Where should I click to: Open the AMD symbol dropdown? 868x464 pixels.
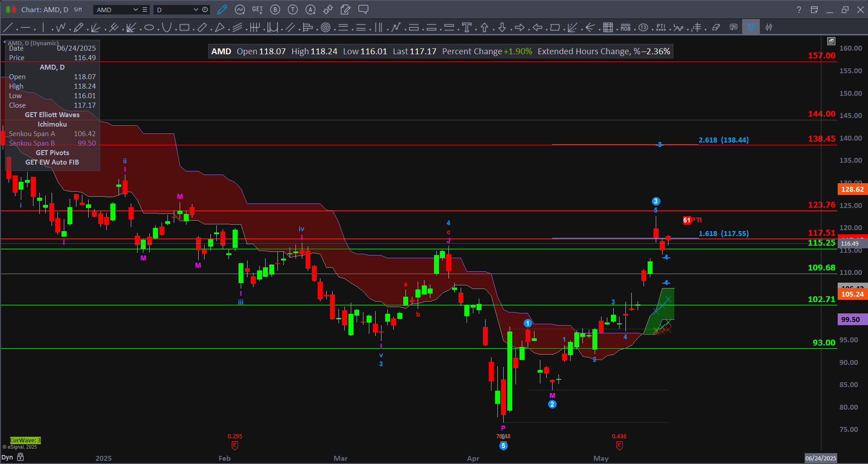click(x=135, y=9)
